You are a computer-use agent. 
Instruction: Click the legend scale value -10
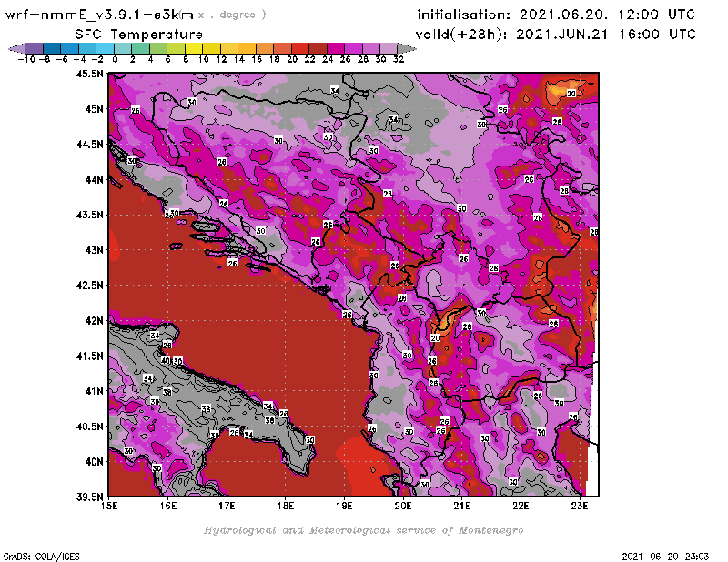pos(26,60)
